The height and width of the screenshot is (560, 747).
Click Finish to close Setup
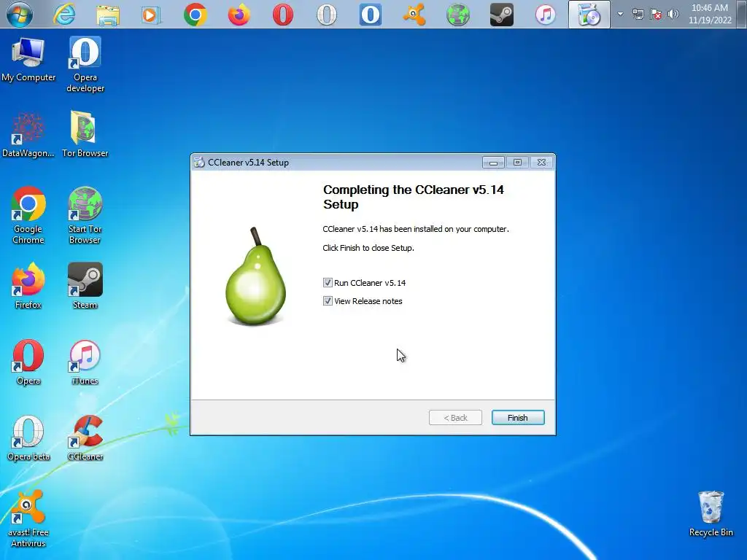click(518, 418)
